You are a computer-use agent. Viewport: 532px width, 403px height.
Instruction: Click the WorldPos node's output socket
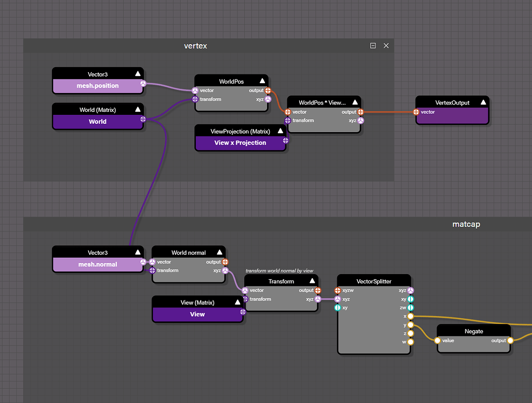tap(268, 90)
